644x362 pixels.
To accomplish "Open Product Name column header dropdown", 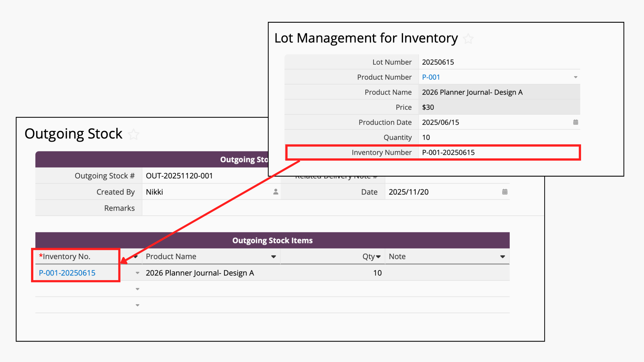I will [x=273, y=257].
